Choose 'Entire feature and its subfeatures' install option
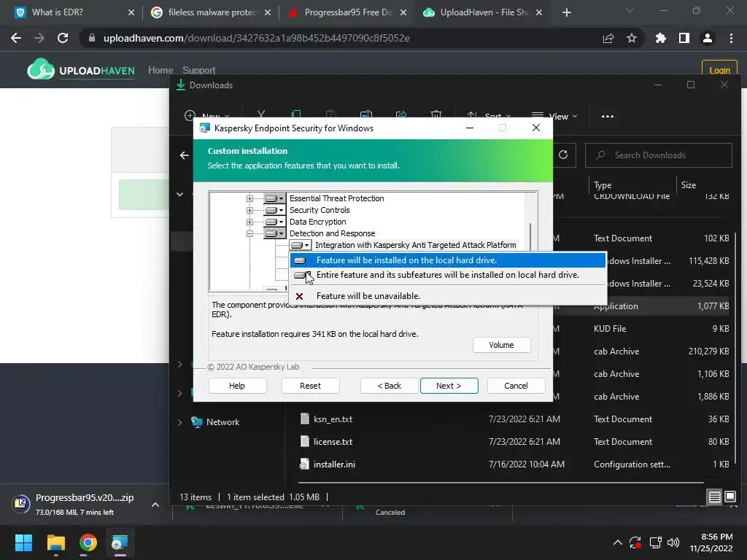The height and width of the screenshot is (560, 747). (447, 275)
